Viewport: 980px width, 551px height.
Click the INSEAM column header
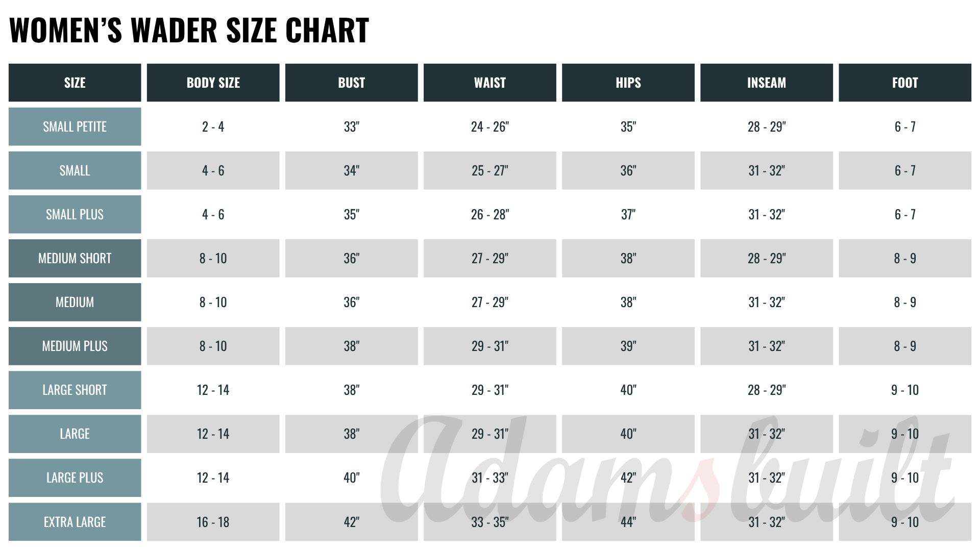point(766,83)
